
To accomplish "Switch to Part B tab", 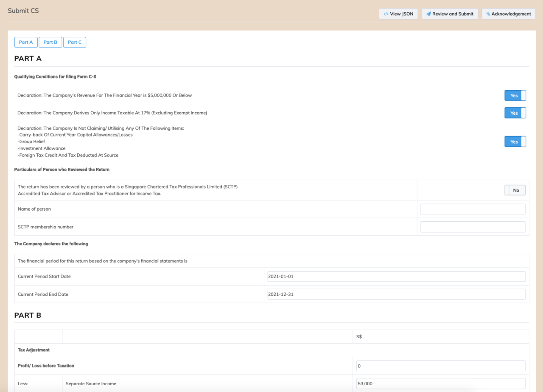I will (50, 42).
